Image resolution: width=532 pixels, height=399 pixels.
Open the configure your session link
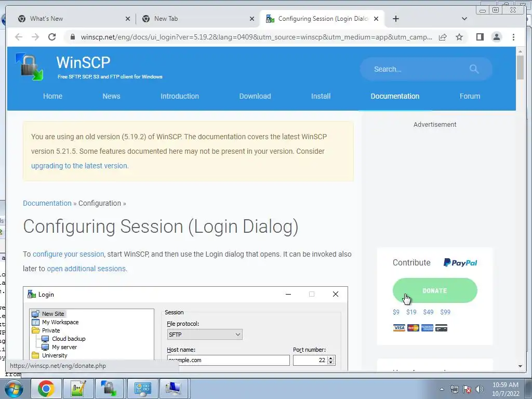point(68,254)
